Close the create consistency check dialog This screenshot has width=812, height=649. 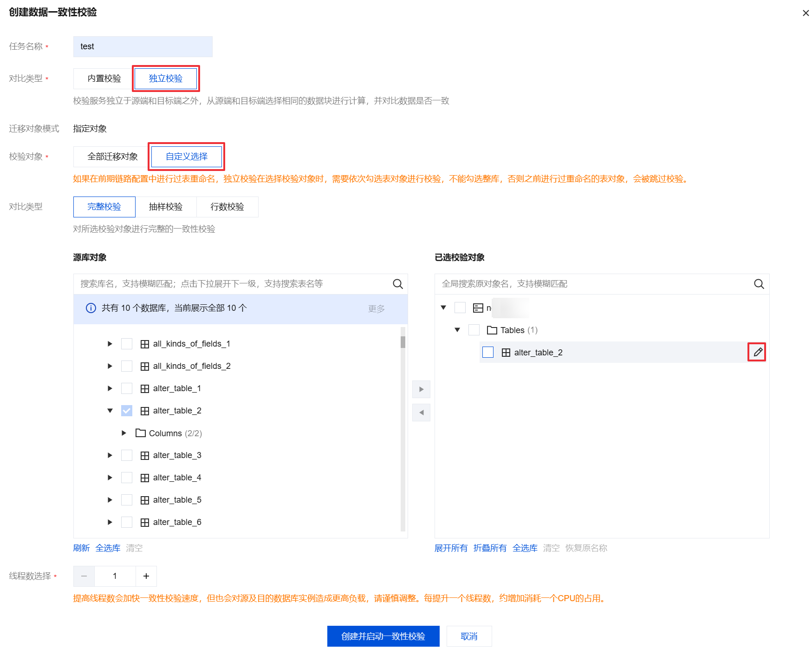pos(806,13)
